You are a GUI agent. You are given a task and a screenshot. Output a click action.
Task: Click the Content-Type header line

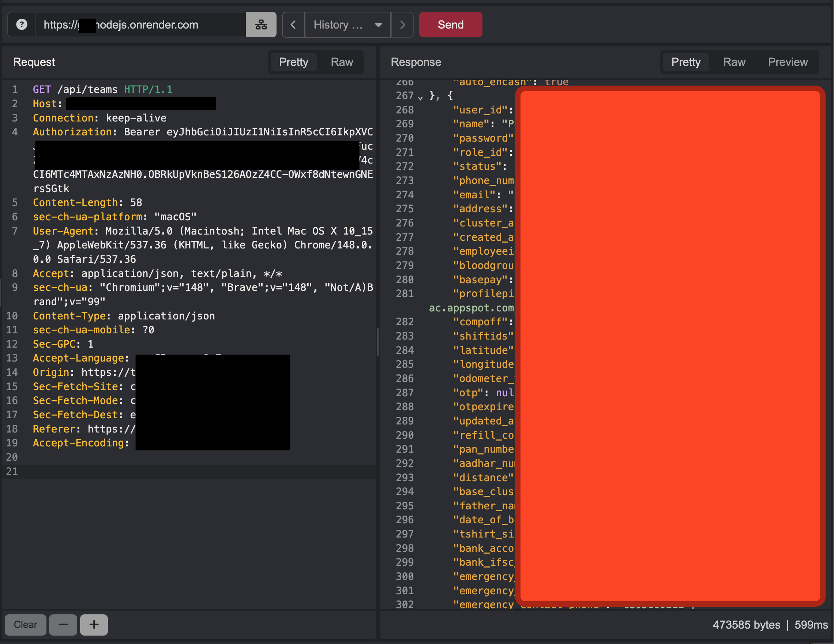[x=124, y=316]
